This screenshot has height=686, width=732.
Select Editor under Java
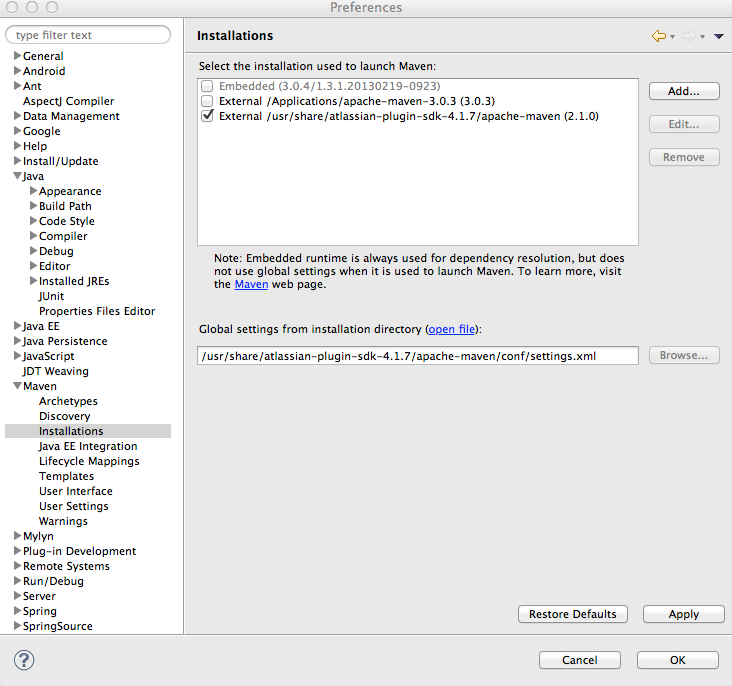click(55, 266)
